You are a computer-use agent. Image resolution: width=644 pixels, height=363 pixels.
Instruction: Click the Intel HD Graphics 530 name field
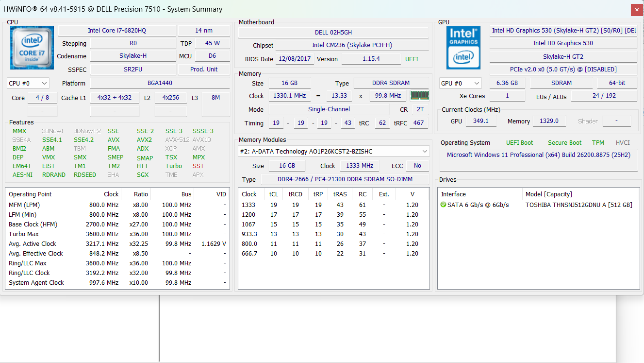point(563,43)
